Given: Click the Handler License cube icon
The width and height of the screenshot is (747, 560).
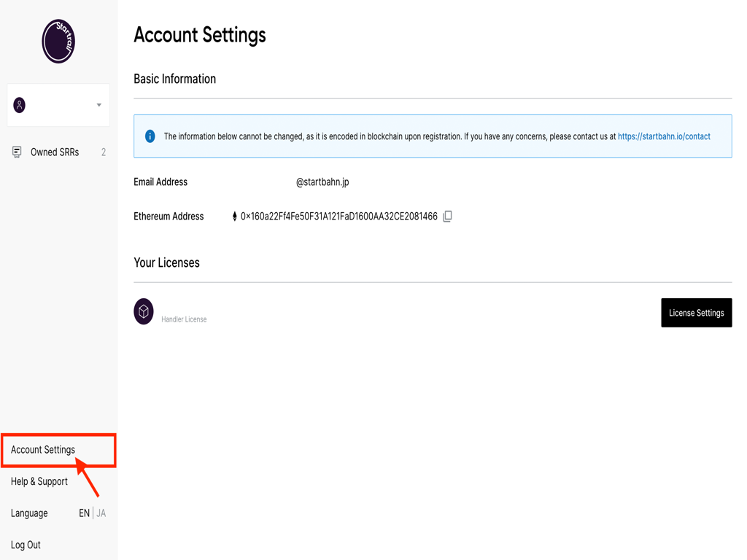Looking at the screenshot, I should [x=144, y=311].
